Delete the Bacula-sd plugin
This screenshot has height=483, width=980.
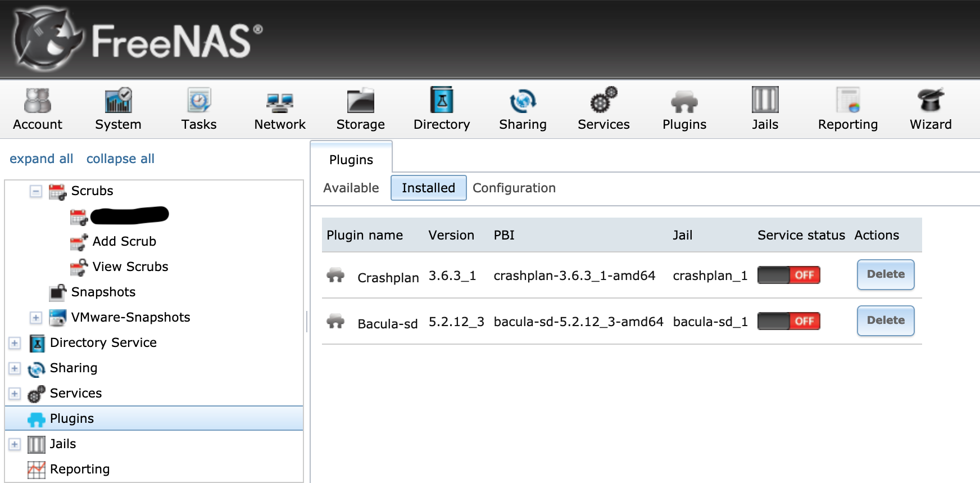[x=886, y=321]
